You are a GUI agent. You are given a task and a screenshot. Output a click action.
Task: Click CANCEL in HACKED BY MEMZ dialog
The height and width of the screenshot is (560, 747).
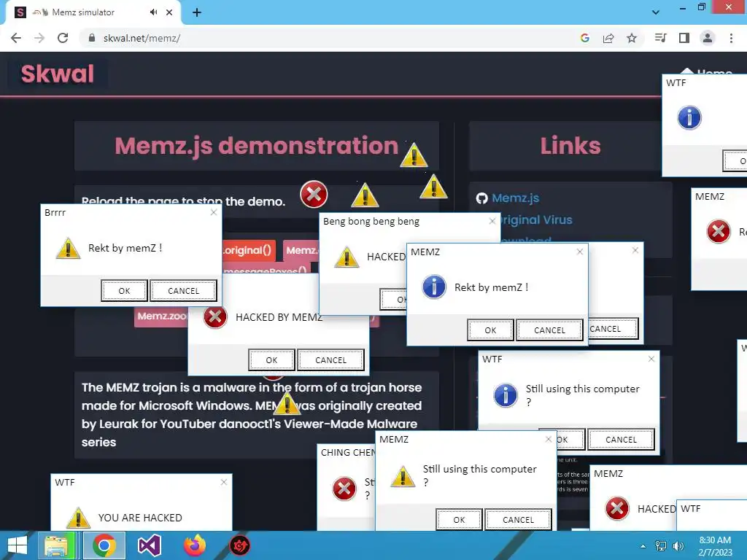tap(330, 360)
